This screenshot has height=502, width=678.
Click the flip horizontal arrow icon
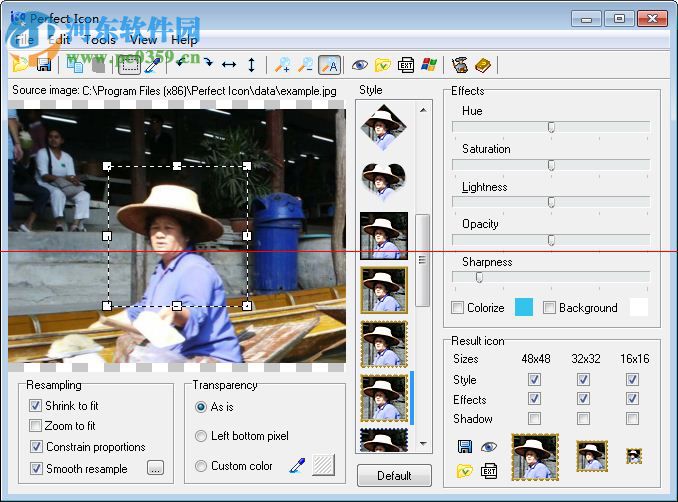pyautogui.click(x=229, y=65)
